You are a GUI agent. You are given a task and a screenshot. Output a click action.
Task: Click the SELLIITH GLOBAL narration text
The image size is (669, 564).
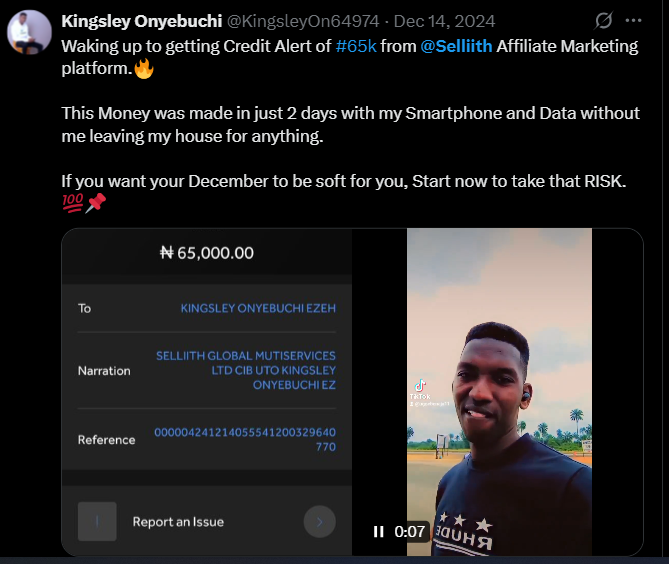(x=246, y=370)
